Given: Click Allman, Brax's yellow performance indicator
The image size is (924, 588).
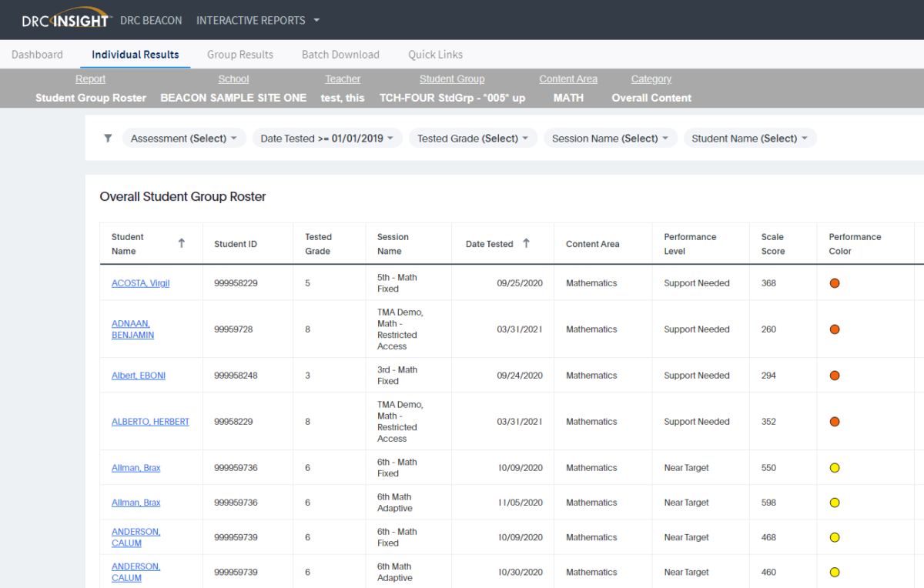Looking at the screenshot, I should click(x=835, y=467).
